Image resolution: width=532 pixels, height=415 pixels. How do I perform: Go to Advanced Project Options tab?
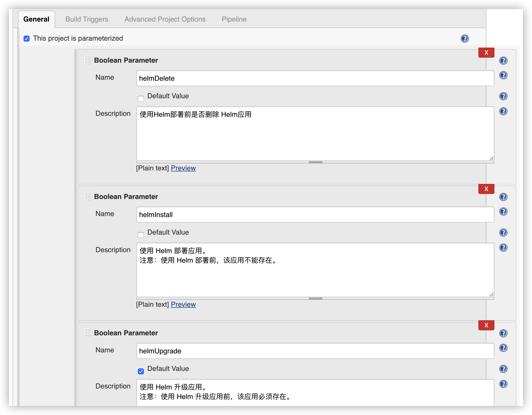165,19
